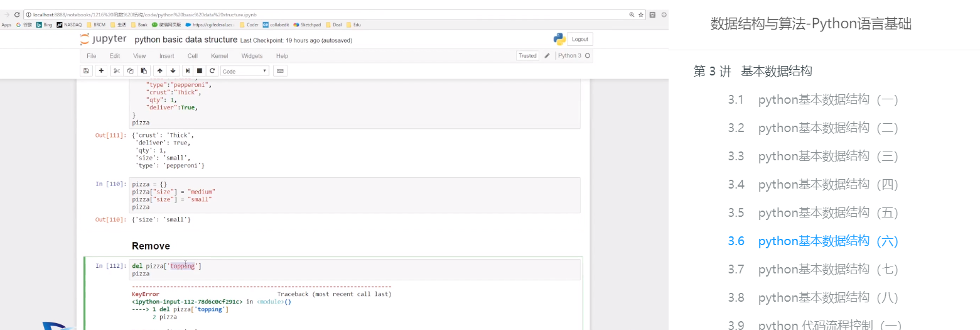The image size is (980, 330).
Task: Click chapter heading 第 3 讲 基本数据结构
Action: point(753,71)
